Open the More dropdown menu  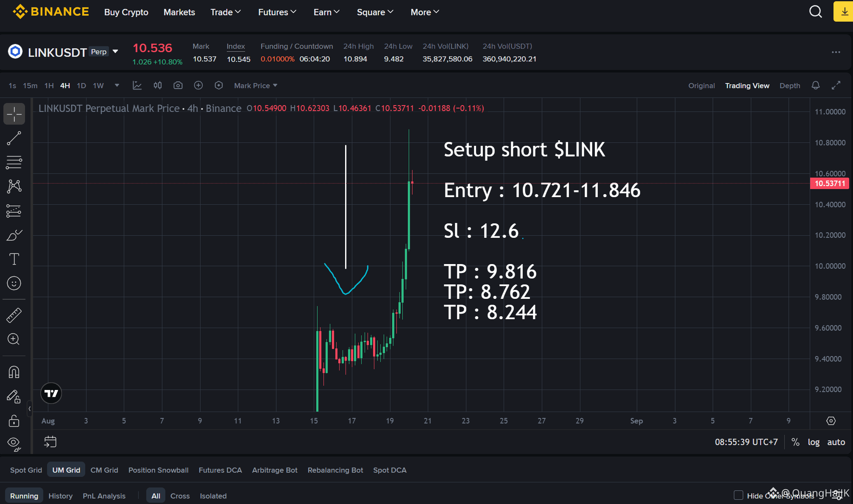(425, 12)
